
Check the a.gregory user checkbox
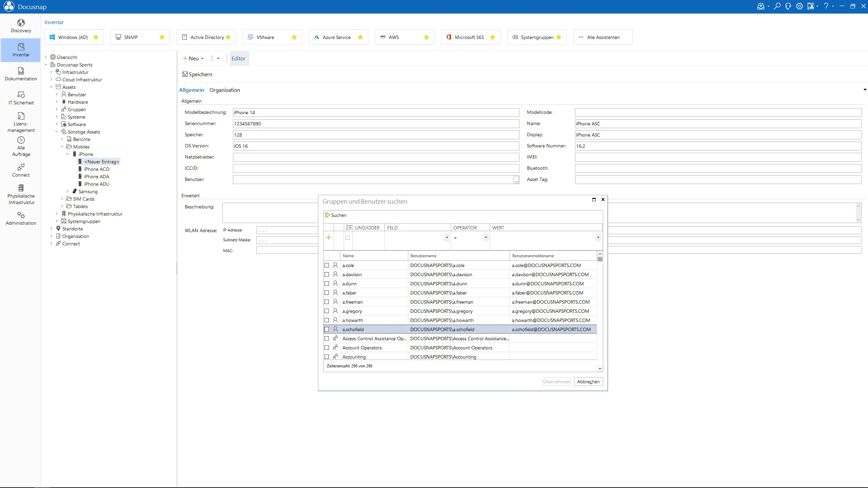pyautogui.click(x=327, y=311)
